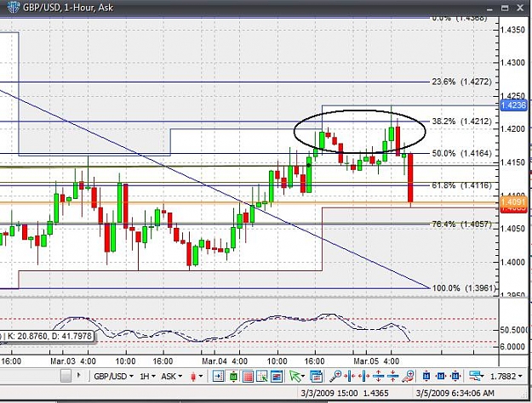Image resolution: width=532 pixels, height=403 pixels.
Task: Click the 1.4350 price axis label
Action: click(512, 30)
